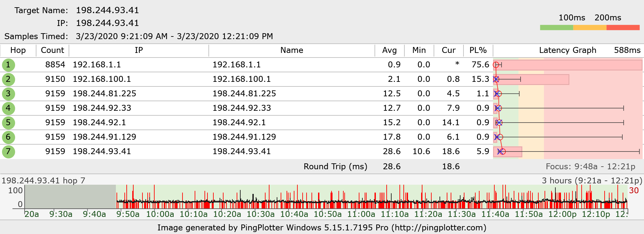Click the final hop 7 circle icon

pos(8,152)
